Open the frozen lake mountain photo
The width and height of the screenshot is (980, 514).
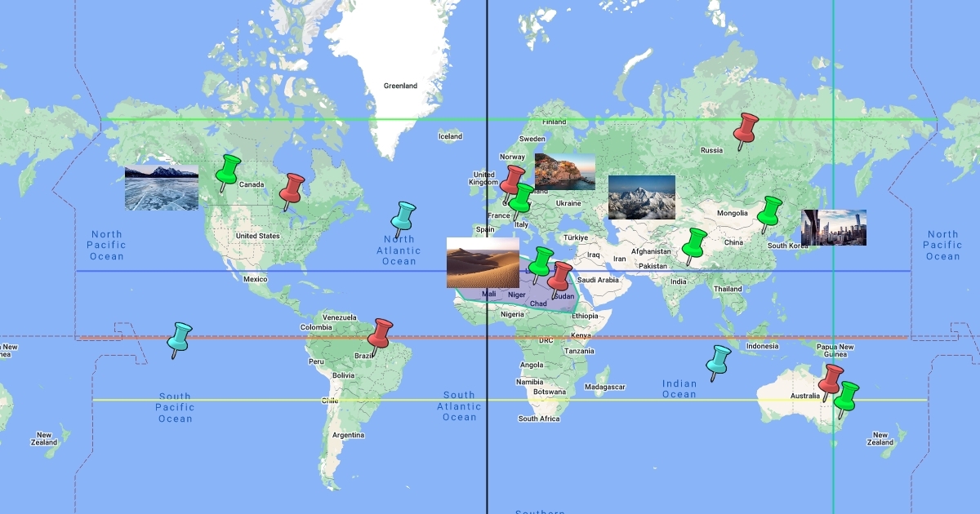click(162, 187)
